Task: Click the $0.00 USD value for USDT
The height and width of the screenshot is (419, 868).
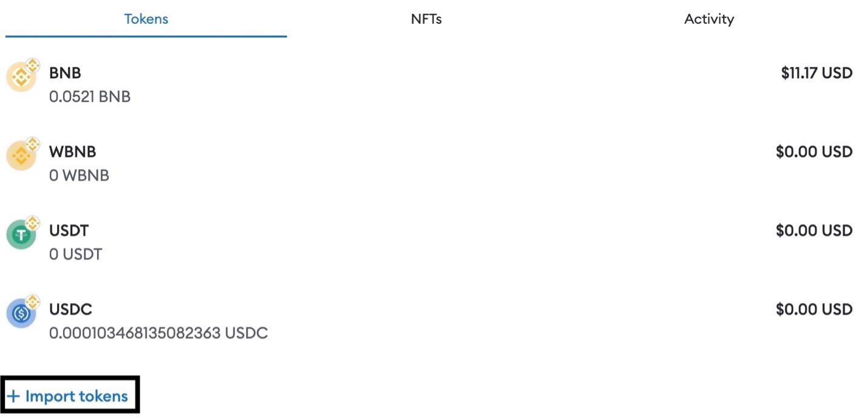Action: point(814,231)
